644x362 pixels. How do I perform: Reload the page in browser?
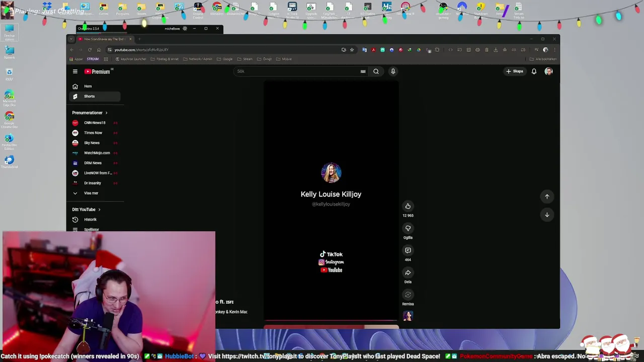90,50
